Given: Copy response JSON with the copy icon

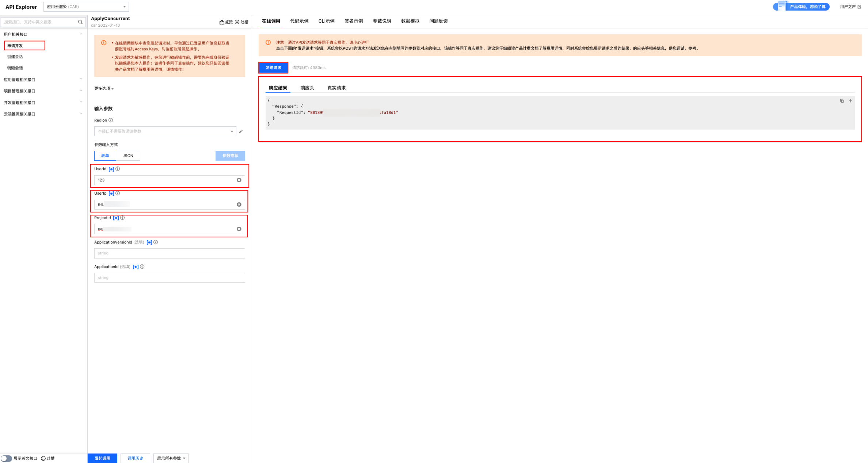Looking at the screenshot, I should (x=842, y=101).
